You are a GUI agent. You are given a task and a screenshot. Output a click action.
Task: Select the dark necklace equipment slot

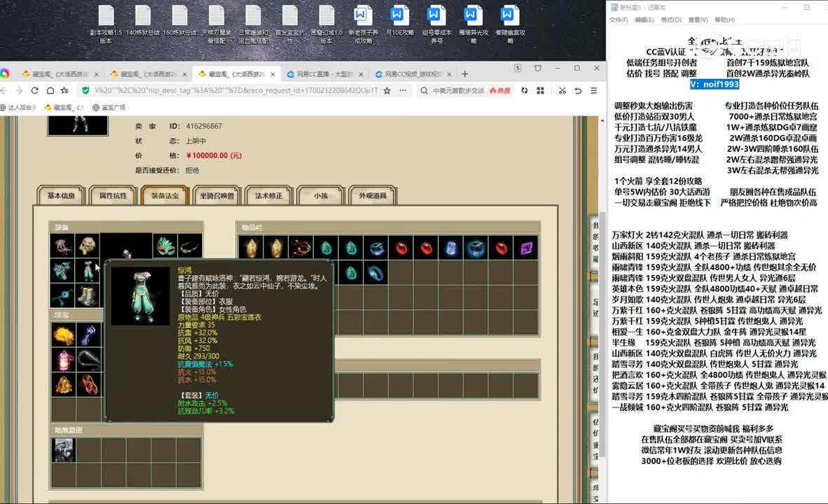[190, 246]
